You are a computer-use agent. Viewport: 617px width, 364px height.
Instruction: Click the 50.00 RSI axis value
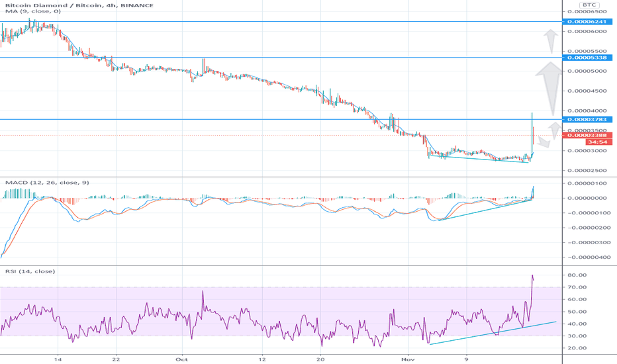577,312
